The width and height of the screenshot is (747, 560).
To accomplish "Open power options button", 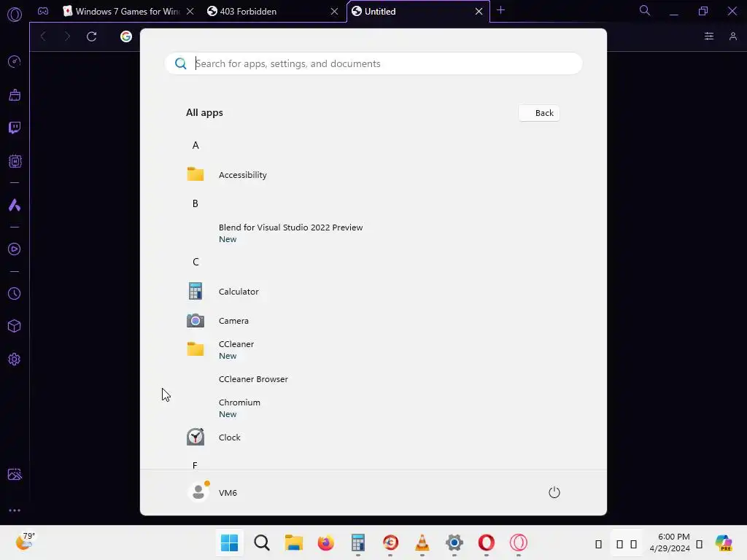I will tap(554, 492).
